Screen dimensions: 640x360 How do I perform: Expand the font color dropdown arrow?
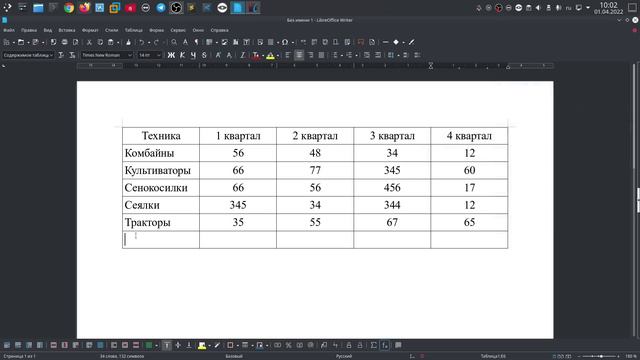tap(263, 56)
